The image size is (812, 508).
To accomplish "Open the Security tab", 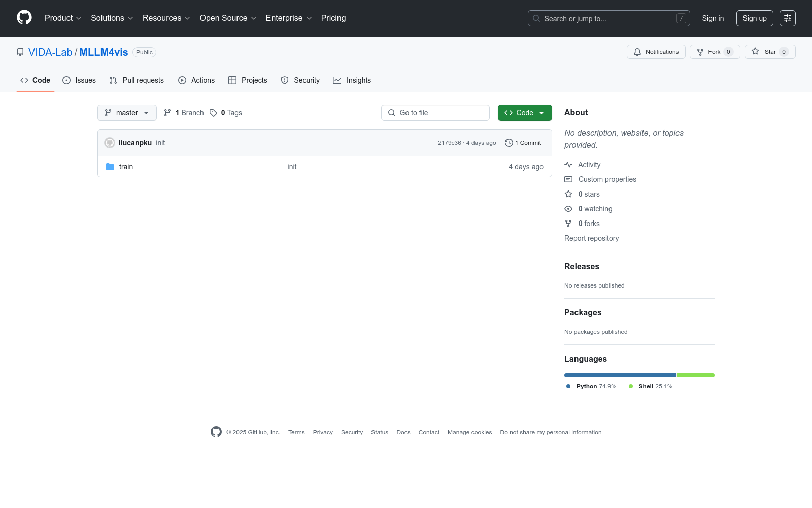I will (x=300, y=80).
